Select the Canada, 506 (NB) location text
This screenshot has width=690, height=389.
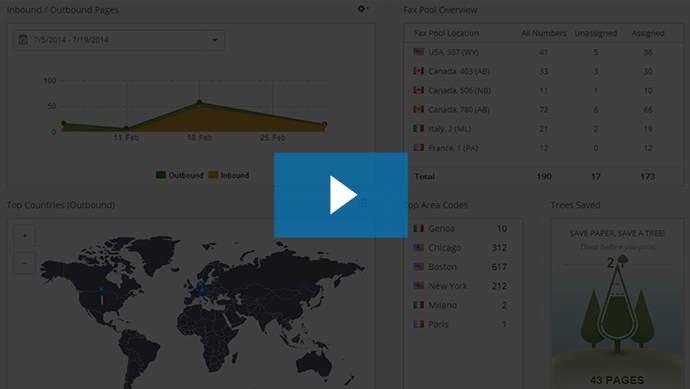pos(459,91)
